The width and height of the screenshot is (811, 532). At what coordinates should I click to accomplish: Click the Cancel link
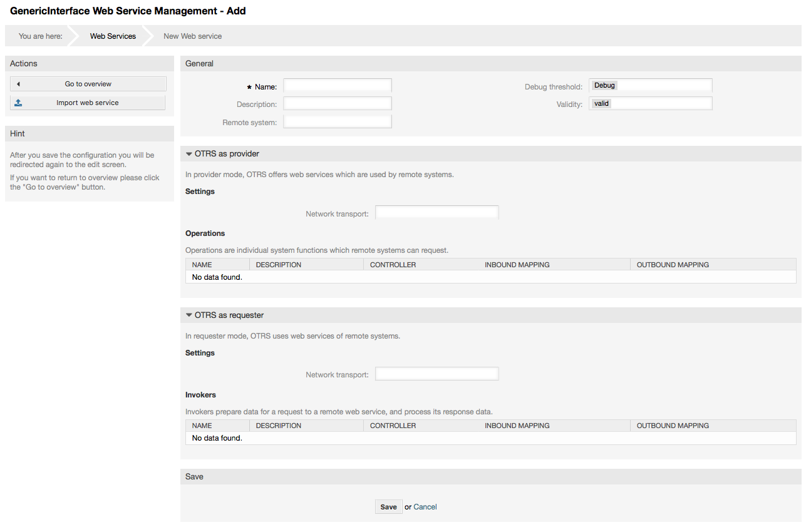coord(425,507)
